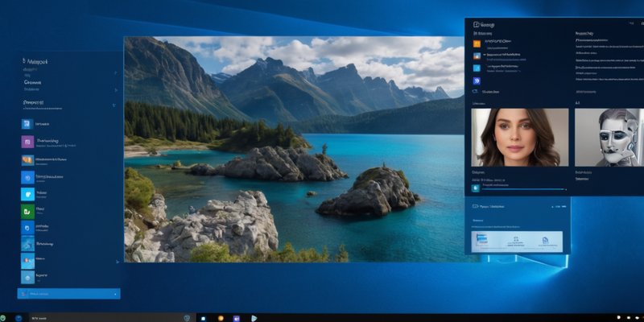The image size is (644, 322).
Task: Click the triangular play-style icon on the taskbar
Action: [x=254, y=318]
